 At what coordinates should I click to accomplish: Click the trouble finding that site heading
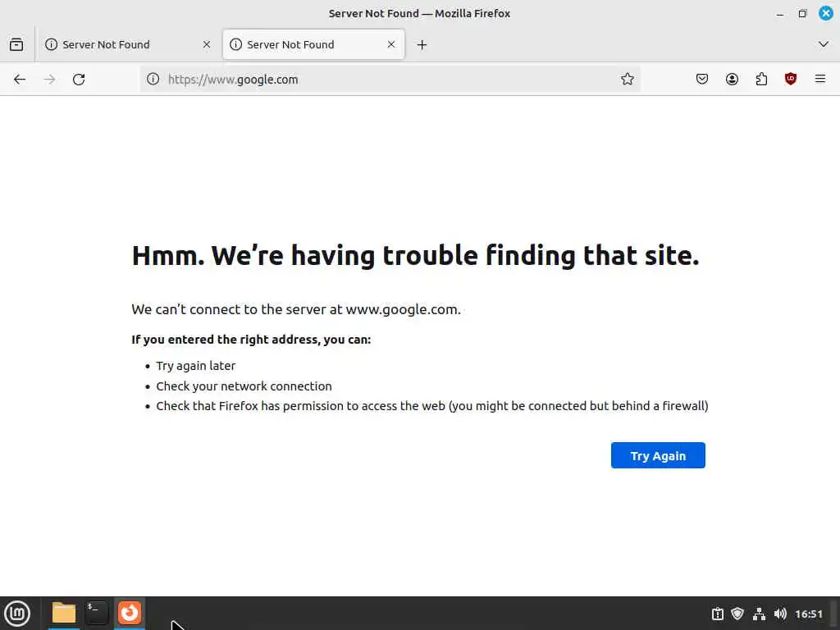click(x=415, y=255)
